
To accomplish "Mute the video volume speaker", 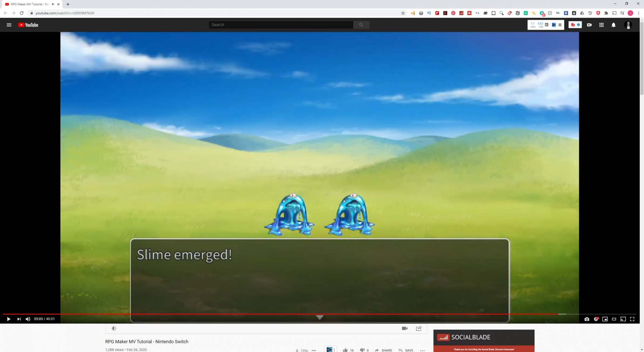I will pos(28,319).
